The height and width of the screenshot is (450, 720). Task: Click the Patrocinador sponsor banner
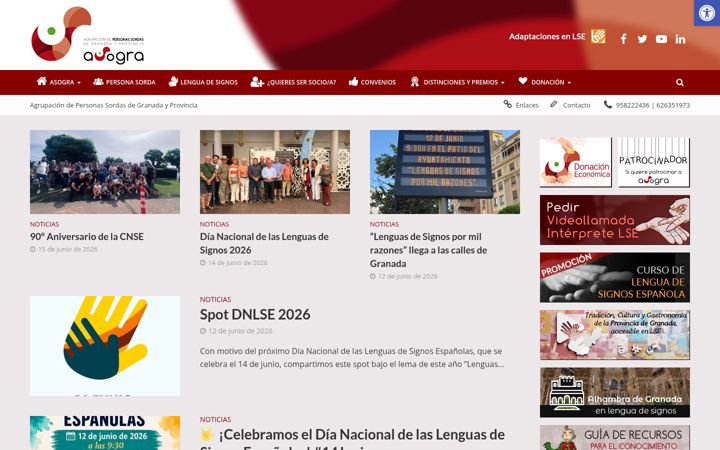click(653, 162)
